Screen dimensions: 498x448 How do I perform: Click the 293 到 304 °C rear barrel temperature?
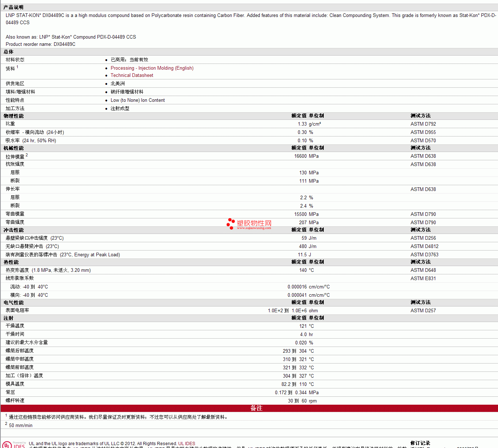pos(298,351)
